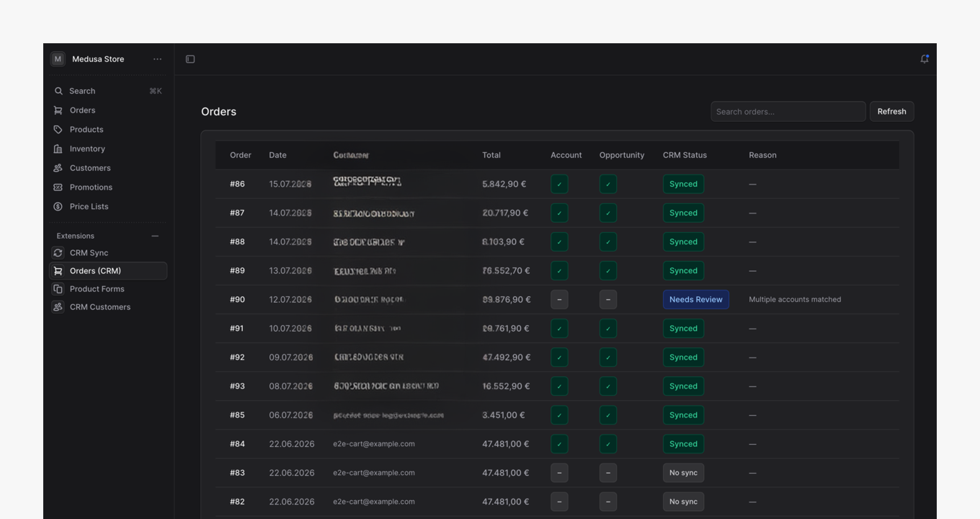Viewport: 980px width, 519px height.
Task: Click the Needs Review status badge
Action: [696, 300]
